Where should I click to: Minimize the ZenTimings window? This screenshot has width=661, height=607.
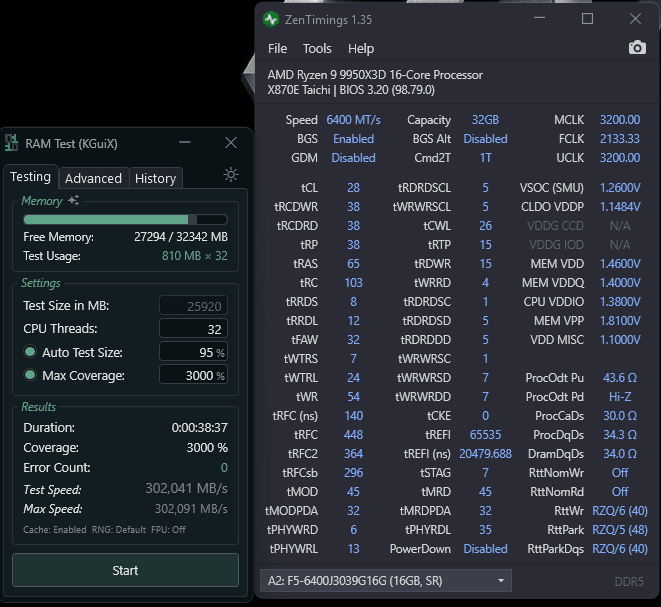click(x=540, y=19)
